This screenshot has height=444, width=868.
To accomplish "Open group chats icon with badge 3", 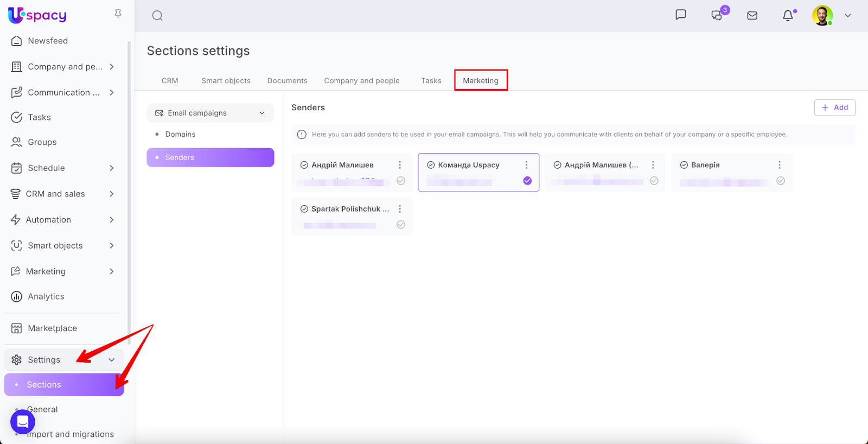I will 717,15.
